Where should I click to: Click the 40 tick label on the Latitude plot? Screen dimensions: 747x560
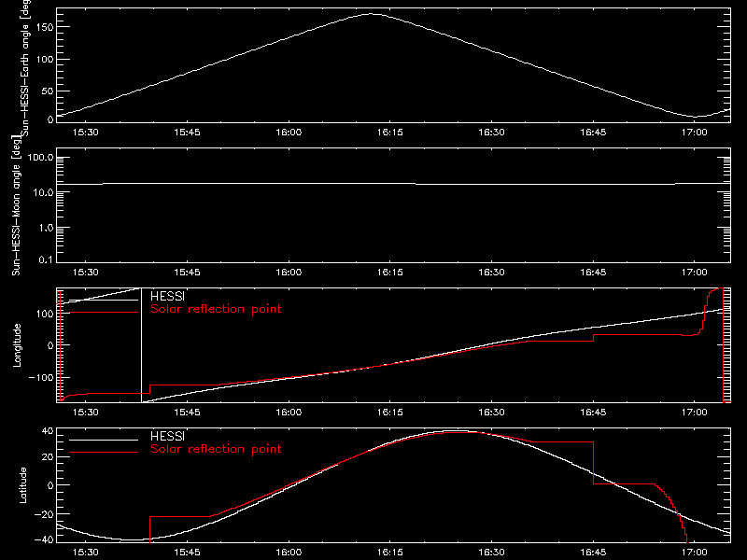coord(48,431)
